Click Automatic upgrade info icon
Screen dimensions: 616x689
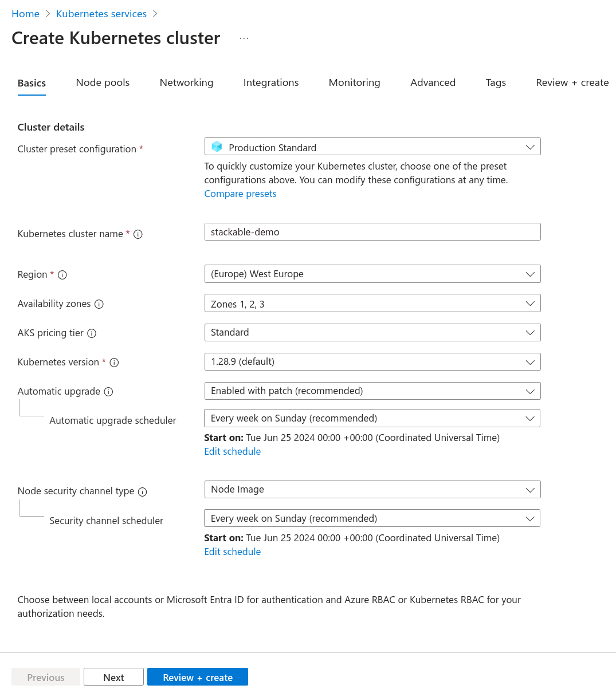[108, 392]
